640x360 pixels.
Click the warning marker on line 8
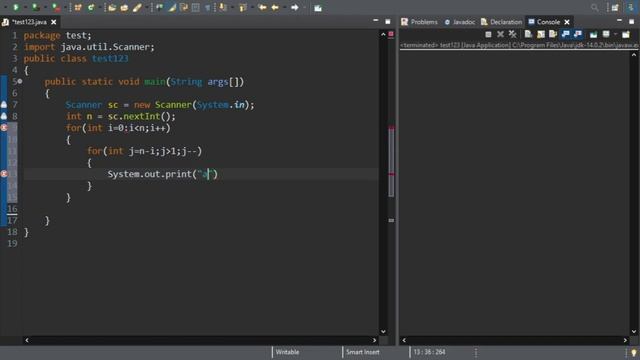click(x=4, y=116)
